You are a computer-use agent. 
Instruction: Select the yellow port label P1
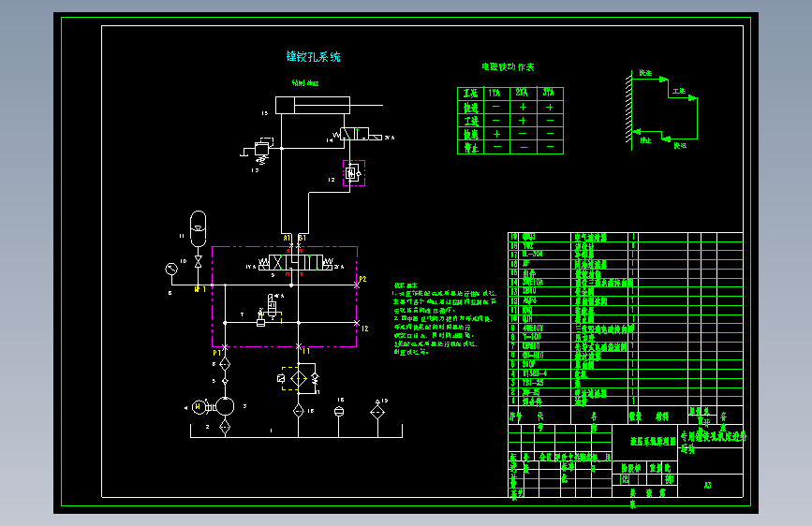pos(217,353)
